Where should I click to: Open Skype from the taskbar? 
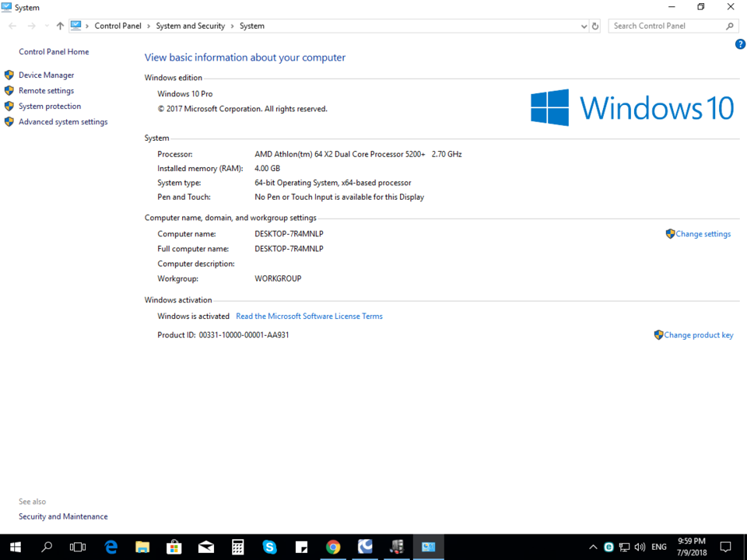coord(270,547)
